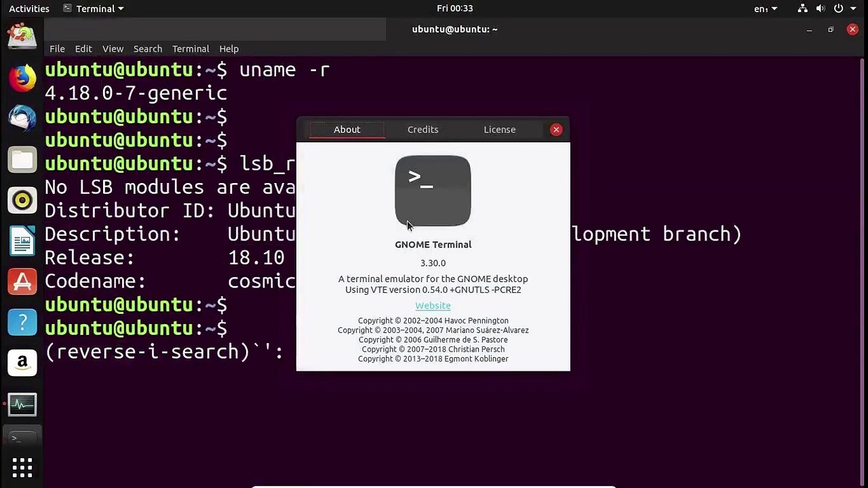Click the Egmont Koblinger copyright line
868x488 pixels.
point(433,359)
